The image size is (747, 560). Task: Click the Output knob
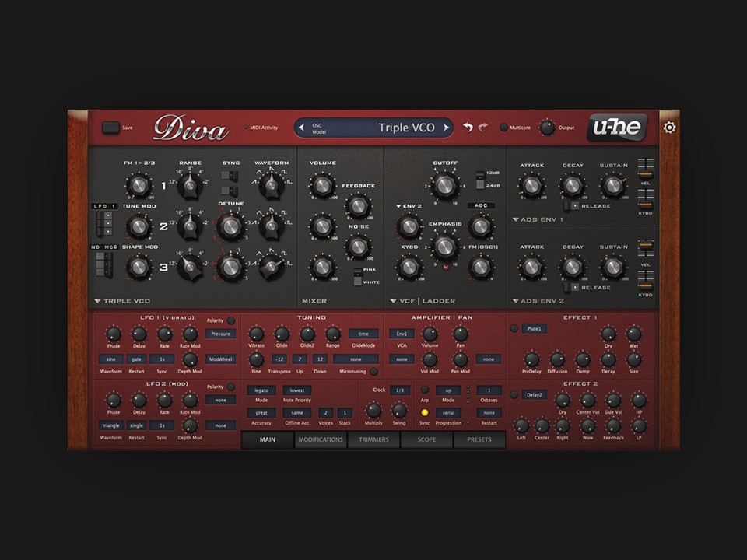pyautogui.click(x=547, y=127)
